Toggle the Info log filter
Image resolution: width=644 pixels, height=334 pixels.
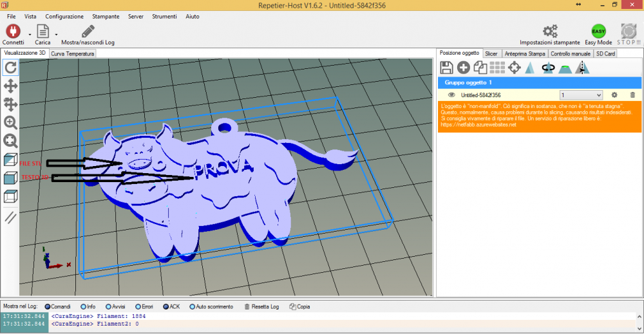[x=84, y=307]
